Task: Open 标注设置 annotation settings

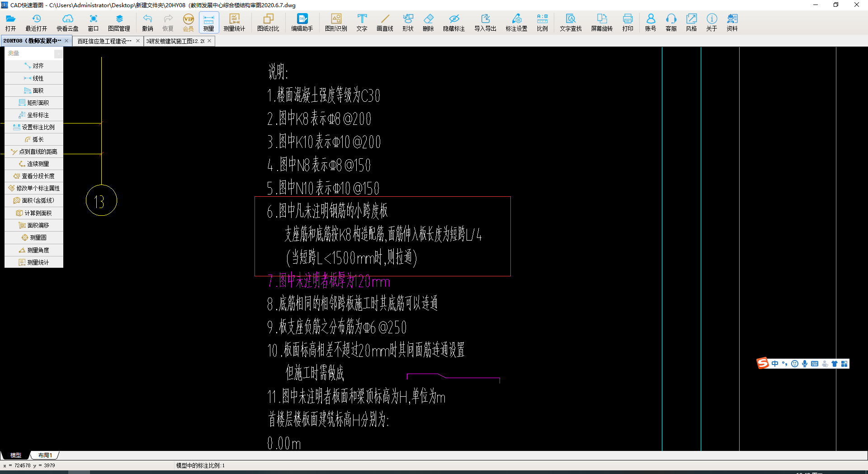Action: (x=516, y=23)
